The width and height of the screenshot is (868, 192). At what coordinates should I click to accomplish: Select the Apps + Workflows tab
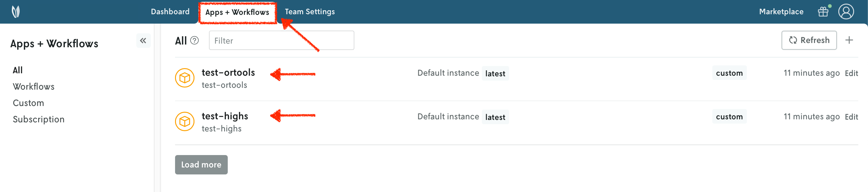point(237,12)
